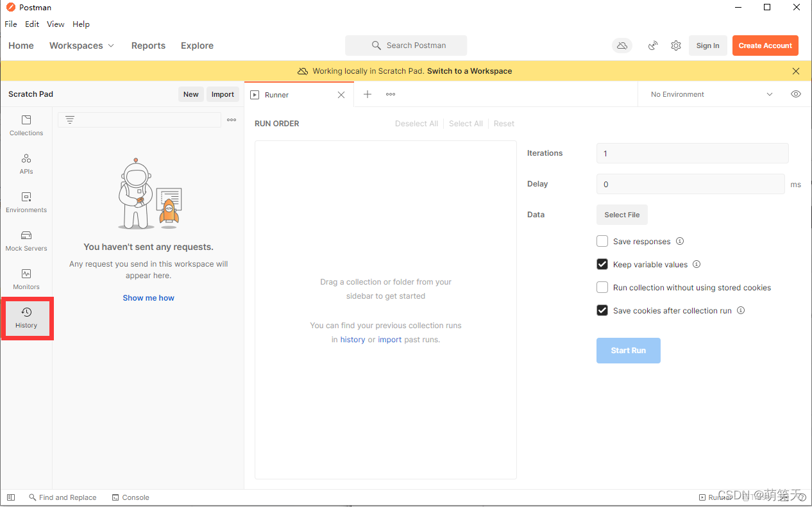Screen dimensions: 812x507
Task: Enable the Save responses checkbox
Action: (x=602, y=241)
